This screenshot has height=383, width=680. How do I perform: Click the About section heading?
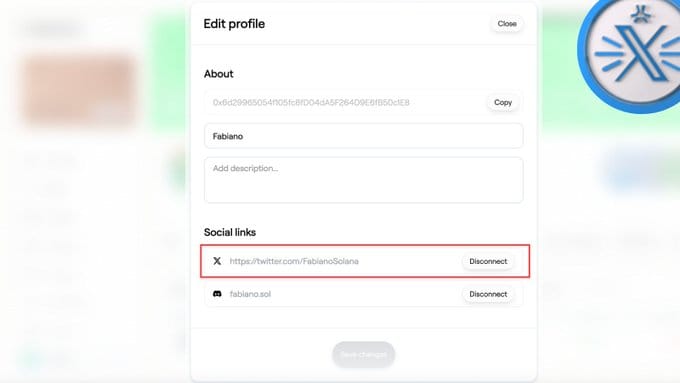[219, 74]
